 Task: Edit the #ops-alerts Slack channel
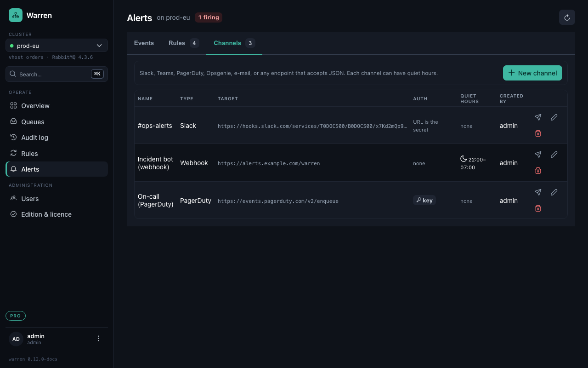tap(554, 117)
